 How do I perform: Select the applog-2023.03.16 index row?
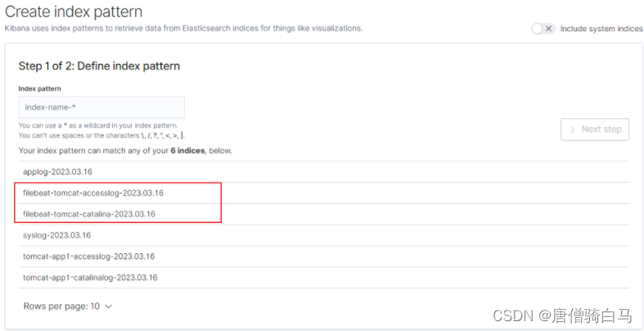57,172
